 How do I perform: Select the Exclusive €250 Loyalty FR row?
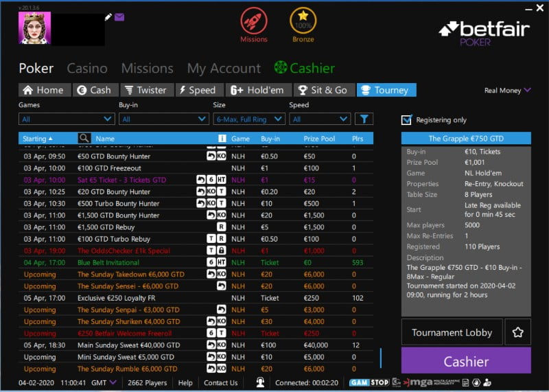click(x=196, y=298)
